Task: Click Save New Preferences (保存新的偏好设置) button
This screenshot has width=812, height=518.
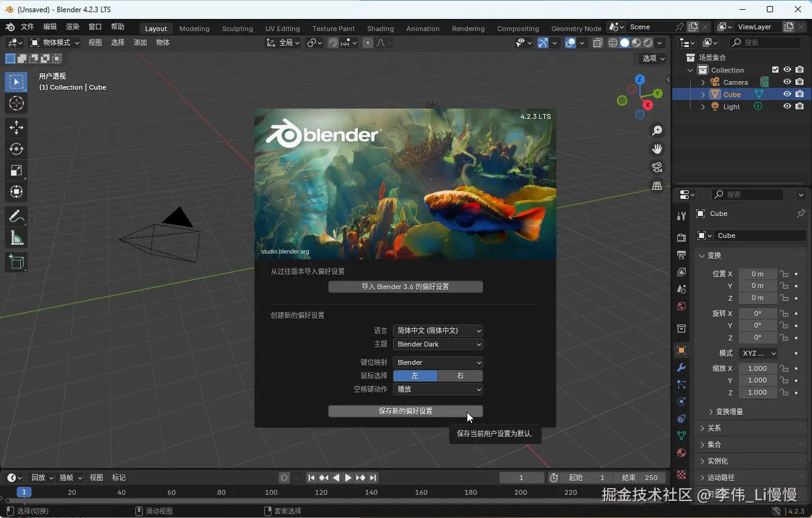Action: (405, 411)
